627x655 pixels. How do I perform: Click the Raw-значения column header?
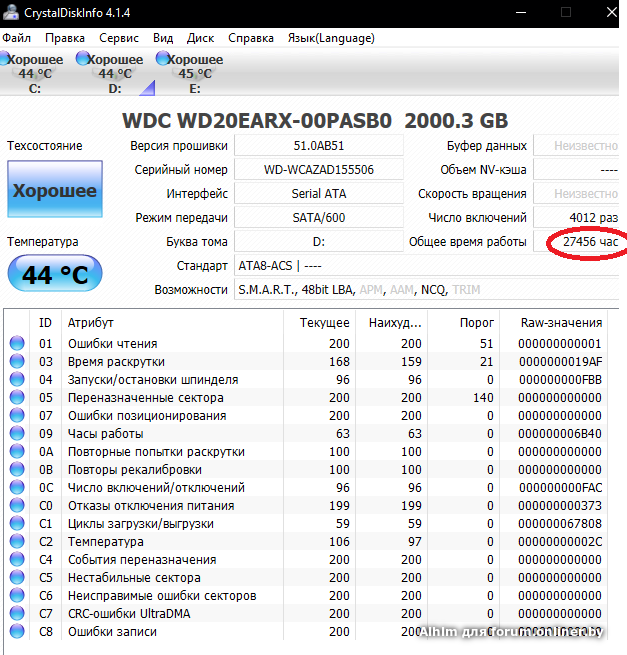561,323
